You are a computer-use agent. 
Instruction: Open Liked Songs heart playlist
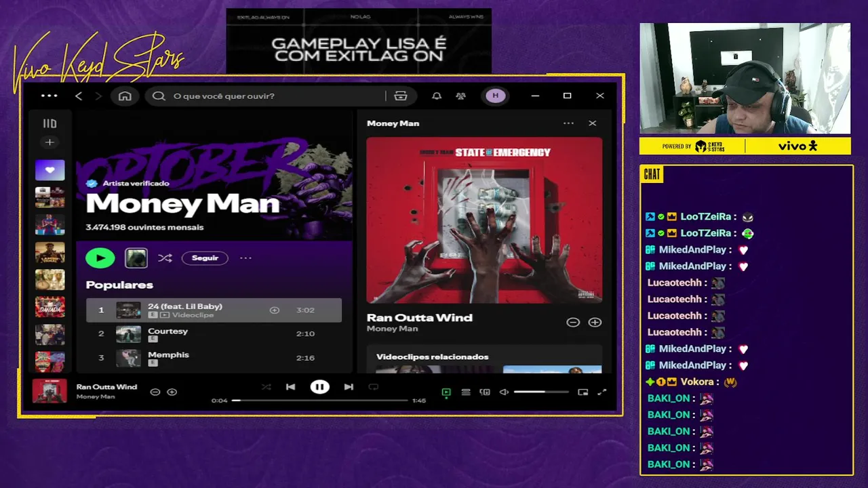tap(50, 170)
